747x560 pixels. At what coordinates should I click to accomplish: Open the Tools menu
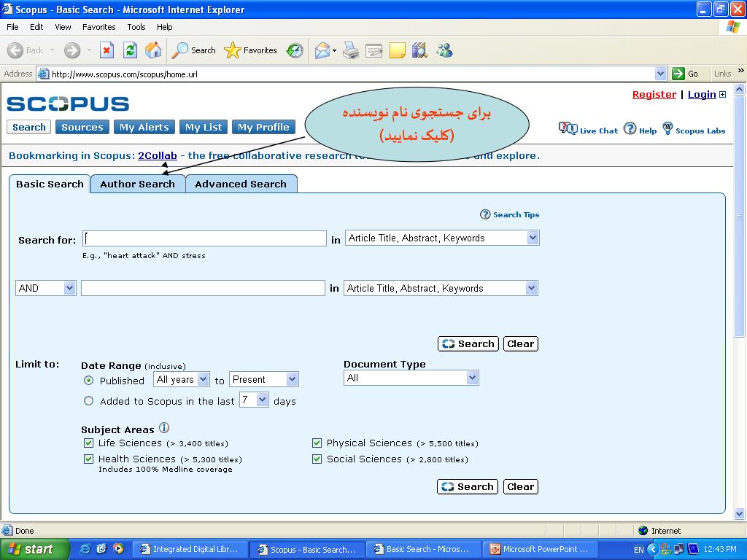[136, 27]
